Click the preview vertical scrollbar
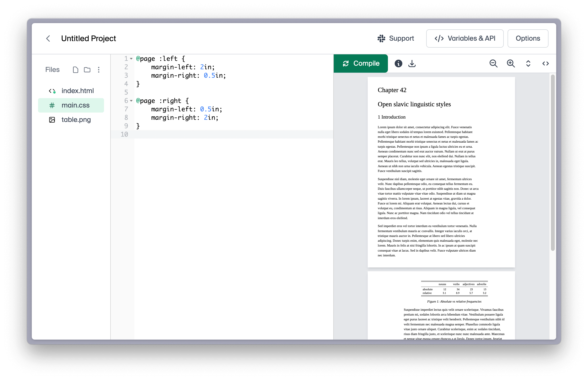 tap(553, 163)
